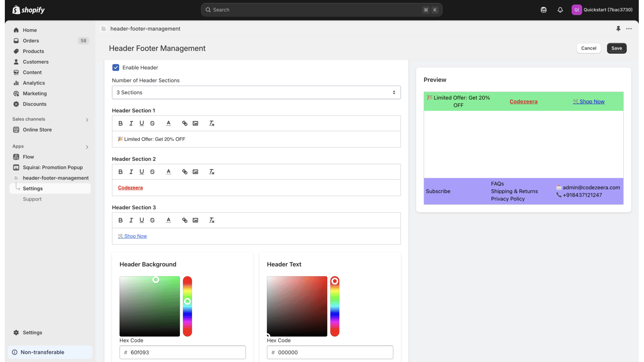Clear formatting in Header Section 2
This screenshot has height=362, width=644.
211,171
